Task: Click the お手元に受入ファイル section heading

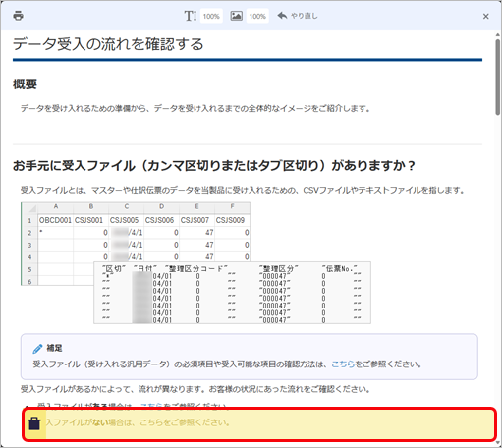Action: click(214, 165)
